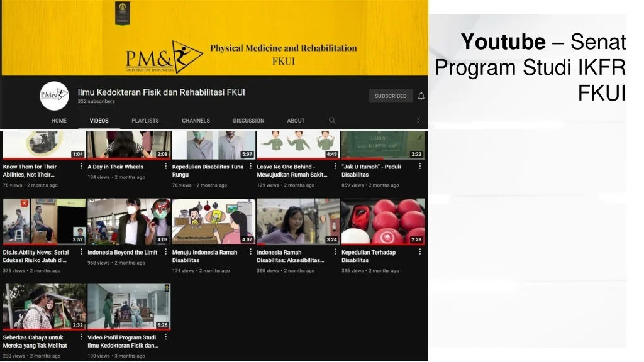Open options for Kepedulian Terhadap Disabilitas video
The image size is (644, 362).
click(x=419, y=251)
